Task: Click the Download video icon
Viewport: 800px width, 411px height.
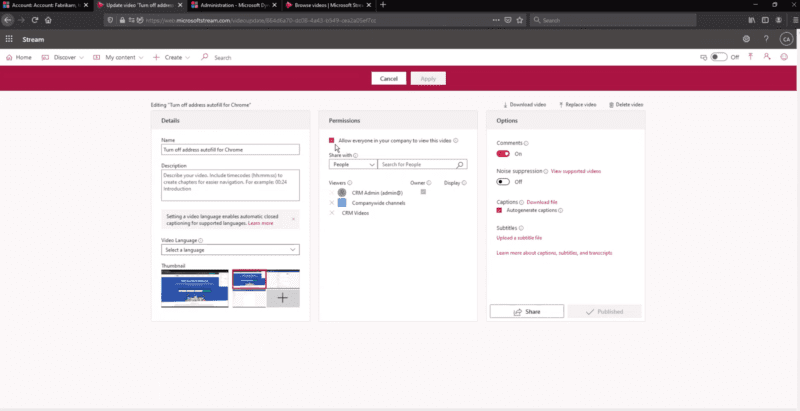Action: (x=505, y=104)
